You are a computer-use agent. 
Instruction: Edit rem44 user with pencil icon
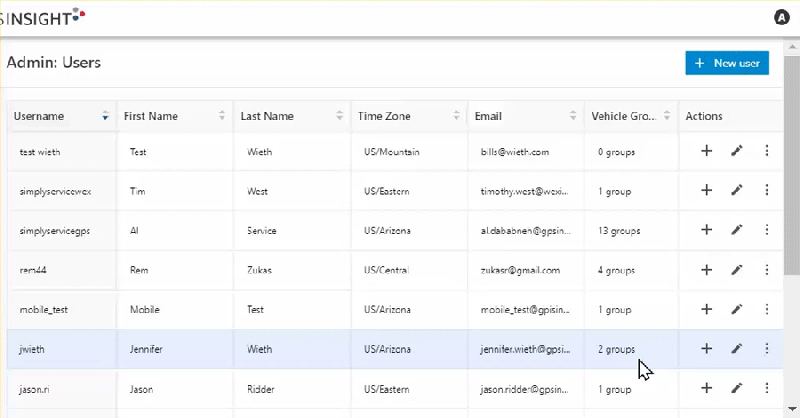click(x=737, y=269)
